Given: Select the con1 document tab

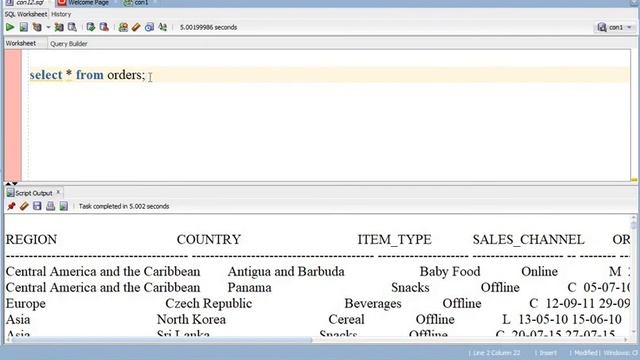Looking at the screenshot, I should (137, 3).
